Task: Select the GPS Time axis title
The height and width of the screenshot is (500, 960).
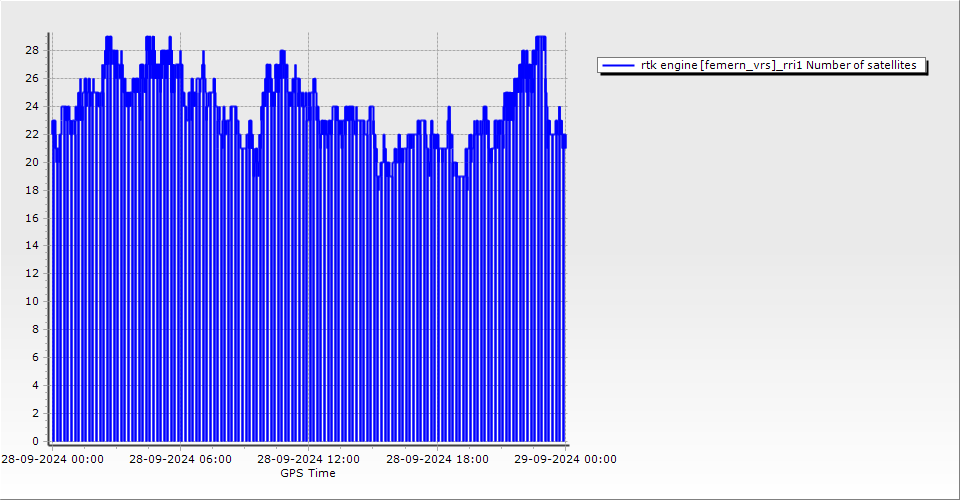Action: click(308, 473)
